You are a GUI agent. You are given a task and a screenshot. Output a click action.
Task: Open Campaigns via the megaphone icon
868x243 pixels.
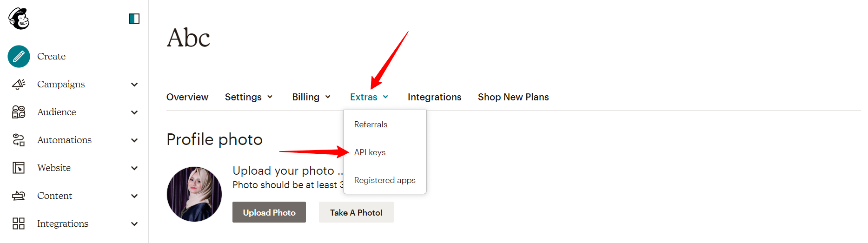tap(19, 84)
